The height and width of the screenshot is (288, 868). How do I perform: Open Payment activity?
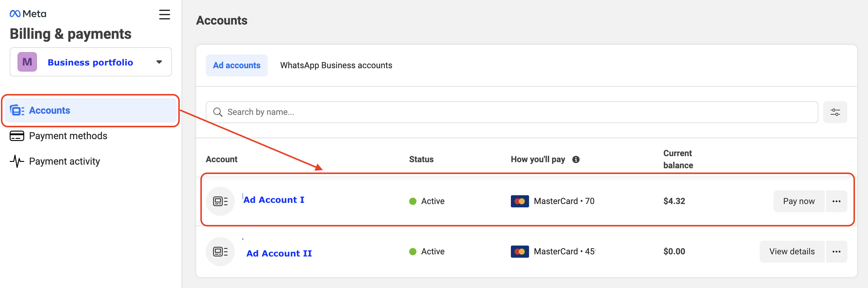point(64,161)
